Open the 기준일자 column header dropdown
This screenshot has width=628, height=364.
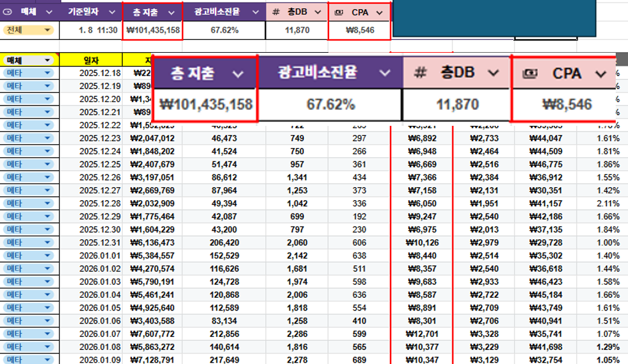coord(112,12)
